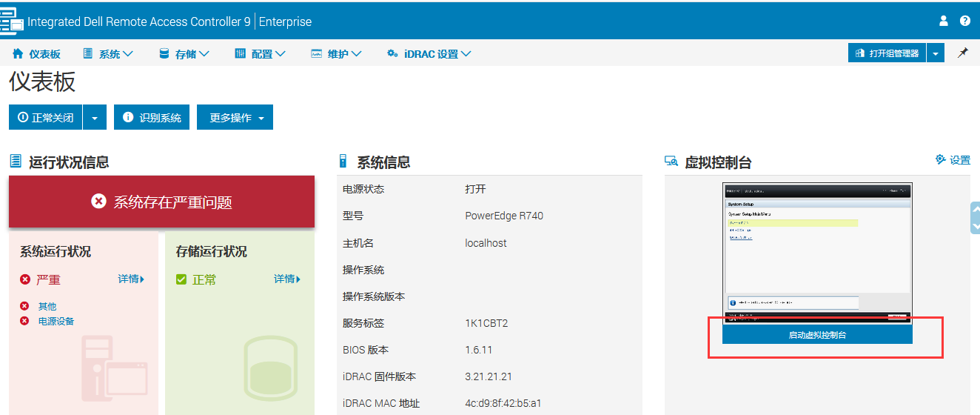Click the 正常关闭 power button
Screen dimensions: 980x415
tap(46, 117)
